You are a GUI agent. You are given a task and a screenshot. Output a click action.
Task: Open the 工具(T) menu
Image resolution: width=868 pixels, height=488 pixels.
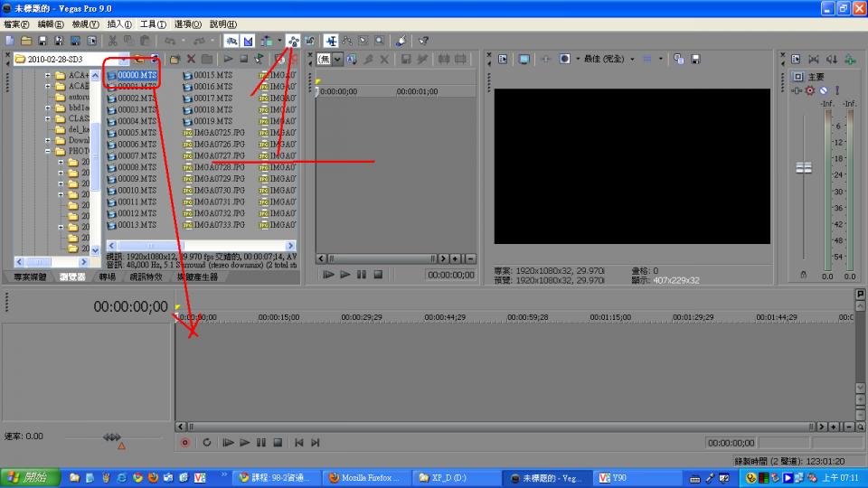(x=153, y=23)
